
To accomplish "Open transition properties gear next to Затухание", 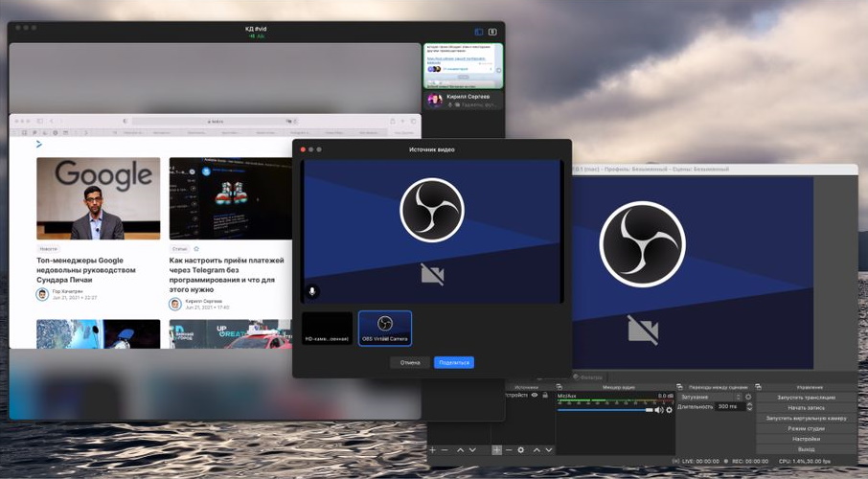I will 748,397.
